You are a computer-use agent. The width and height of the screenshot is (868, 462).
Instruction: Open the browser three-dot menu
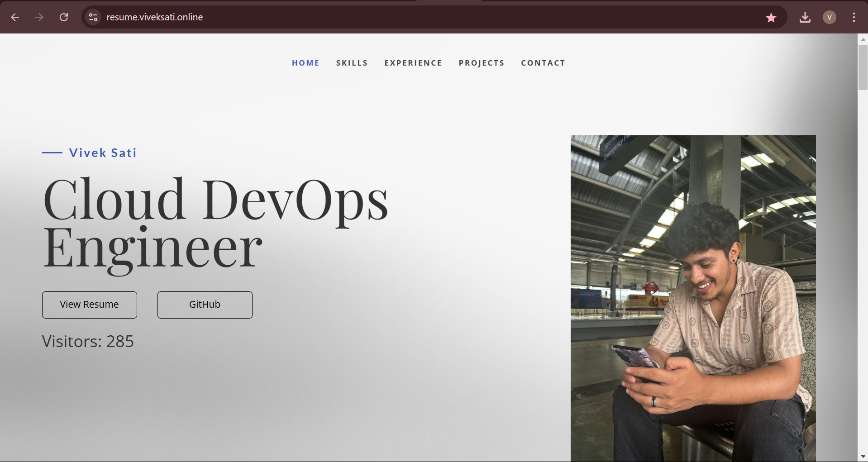click(x=854, y=17)
